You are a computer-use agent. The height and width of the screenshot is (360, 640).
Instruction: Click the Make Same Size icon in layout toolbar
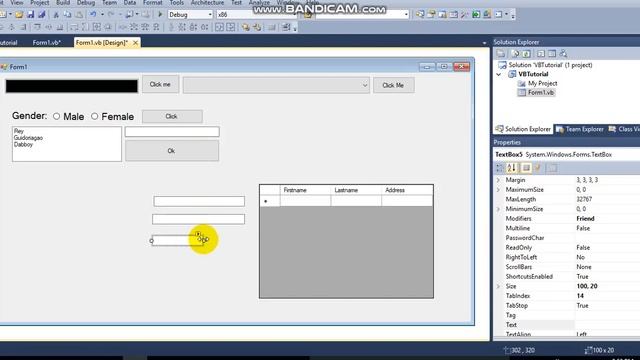pyautogui.click(x=97, y=27)
